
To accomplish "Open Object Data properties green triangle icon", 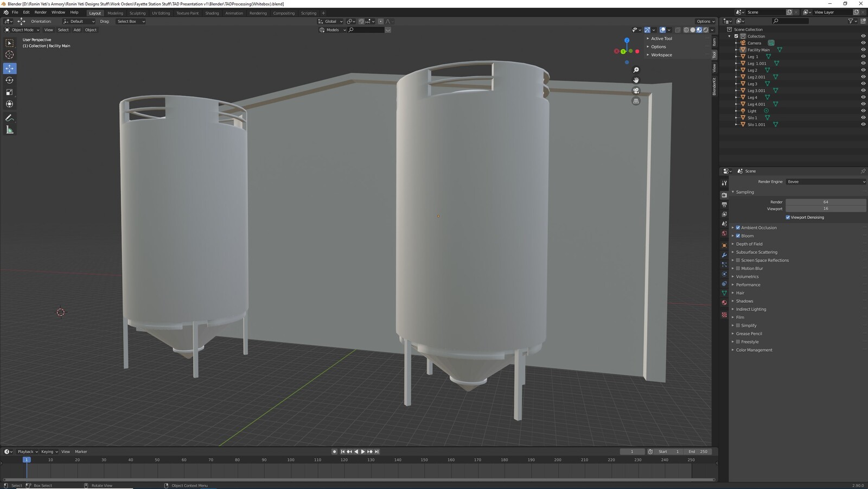I will (724, 293).
